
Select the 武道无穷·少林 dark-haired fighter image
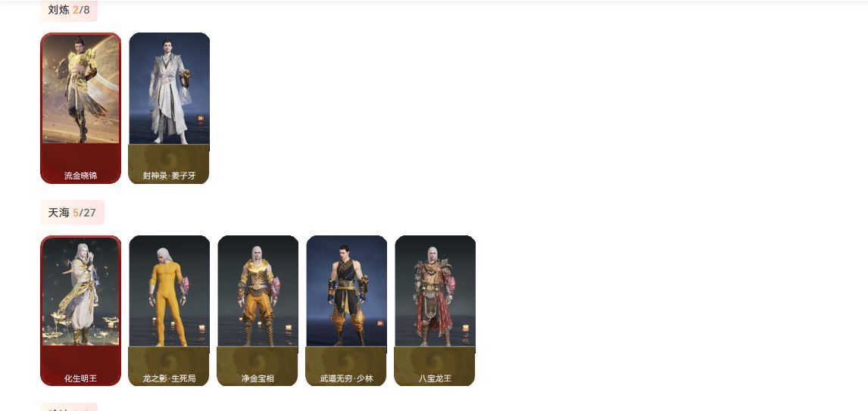pos(347,291)
